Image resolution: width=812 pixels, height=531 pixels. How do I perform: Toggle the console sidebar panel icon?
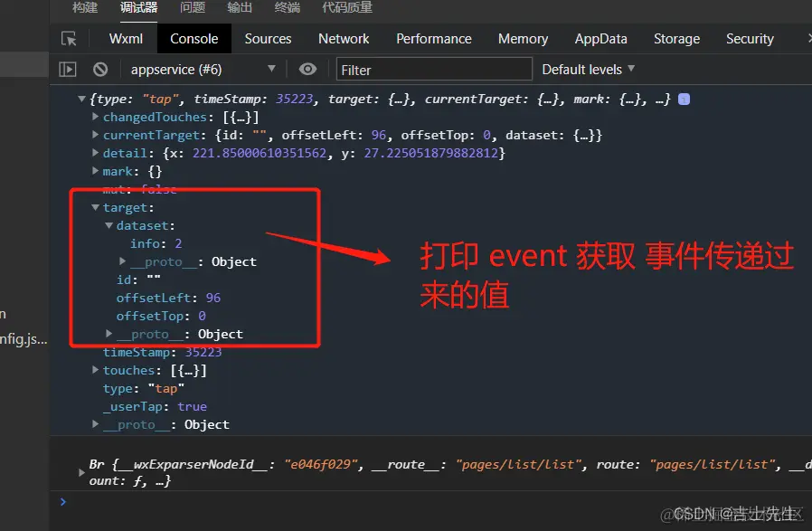pos(68,70)
